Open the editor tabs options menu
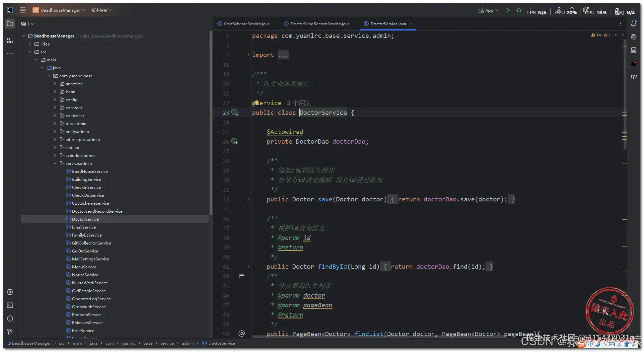Viewport: 644px width, 352px height. pyautogui.click(x=620, y=24)
